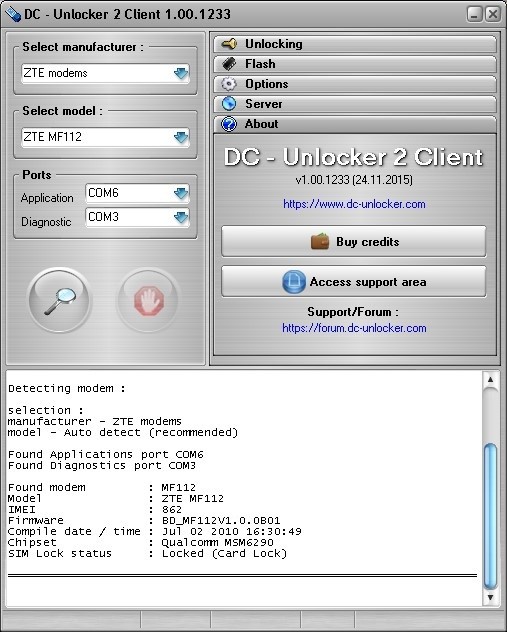Open the Select manufacturer dropdown arrow
This screenshot has height=632, width=507.
pos(181,73)
